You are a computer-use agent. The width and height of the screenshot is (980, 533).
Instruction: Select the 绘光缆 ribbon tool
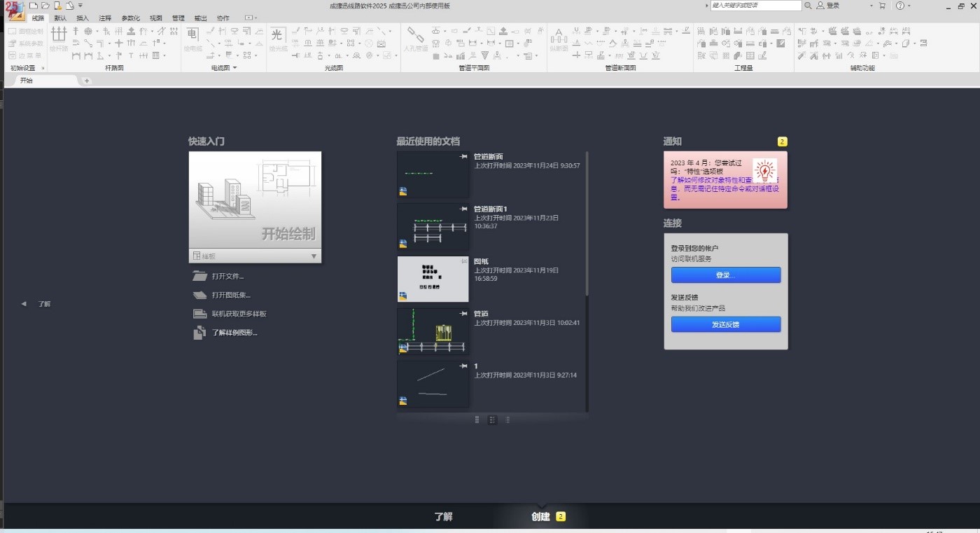277,36
